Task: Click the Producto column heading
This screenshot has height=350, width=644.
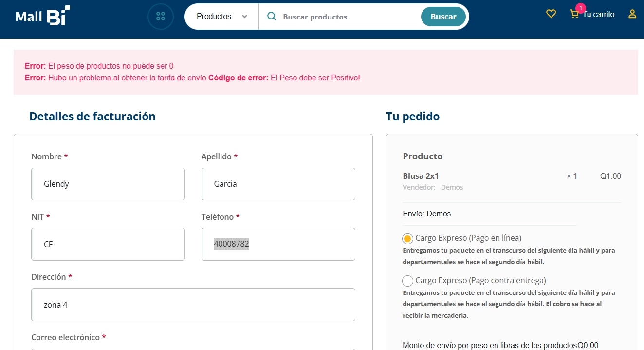Action: click(423, 156)
